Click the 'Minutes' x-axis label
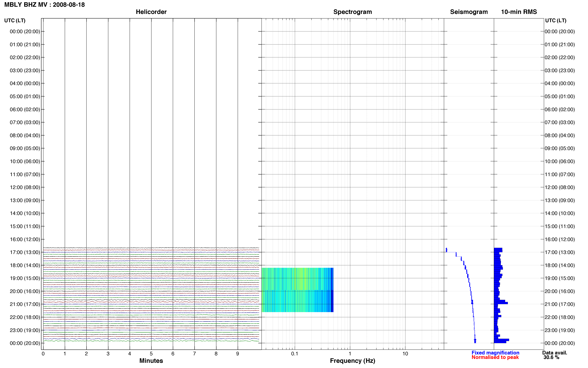 (x=151, y=361)
